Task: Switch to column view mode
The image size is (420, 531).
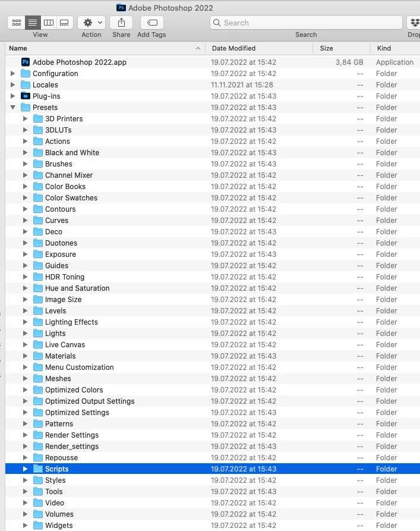Action: [x=49, y=23]
